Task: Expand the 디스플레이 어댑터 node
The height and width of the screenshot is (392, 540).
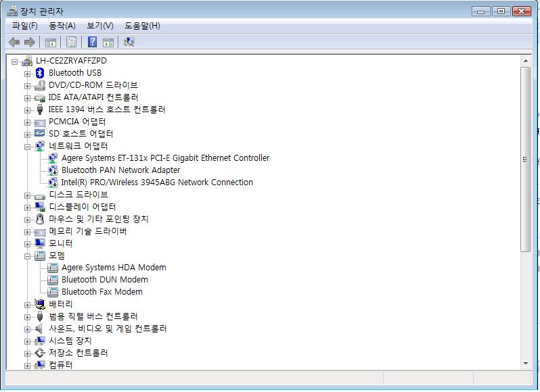Action: coord(28,207)
